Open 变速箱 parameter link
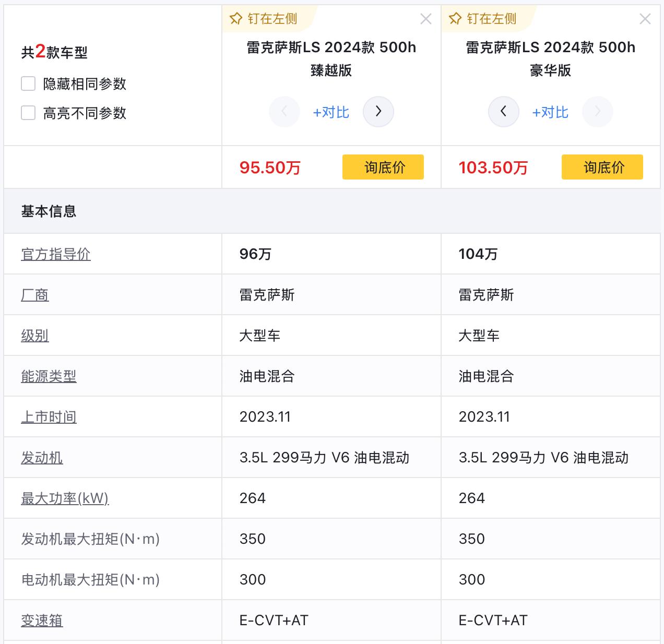 click(x=42, y=621)
